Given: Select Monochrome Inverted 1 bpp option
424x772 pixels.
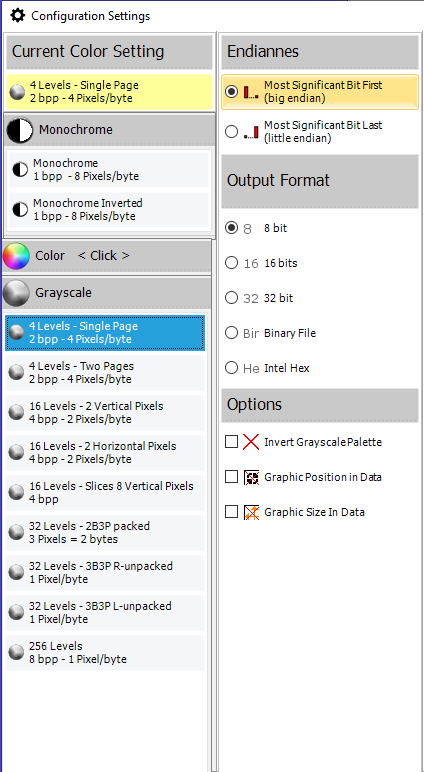Looking at the screenshot, I should coord(109,210).
